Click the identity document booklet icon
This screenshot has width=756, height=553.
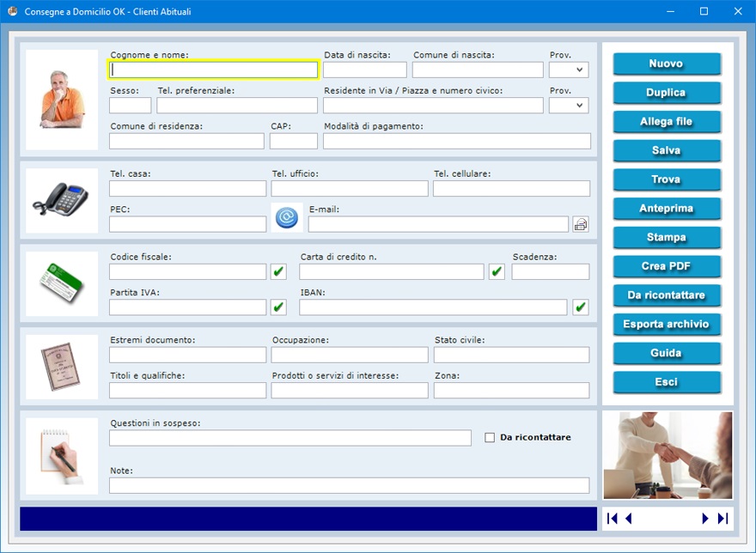click(x=62, y=367)
